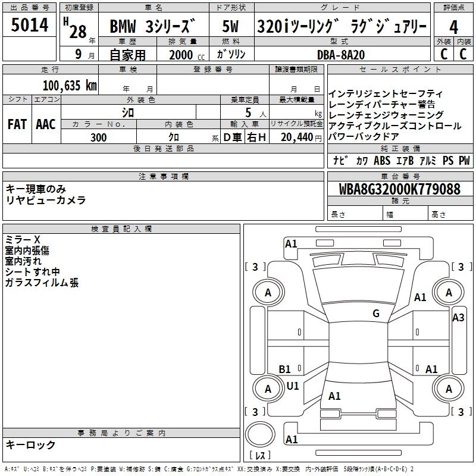This screenshot has width=476, height=476.
Task: Click the car name BMW 3シリーズ
Action: point(152,26)
